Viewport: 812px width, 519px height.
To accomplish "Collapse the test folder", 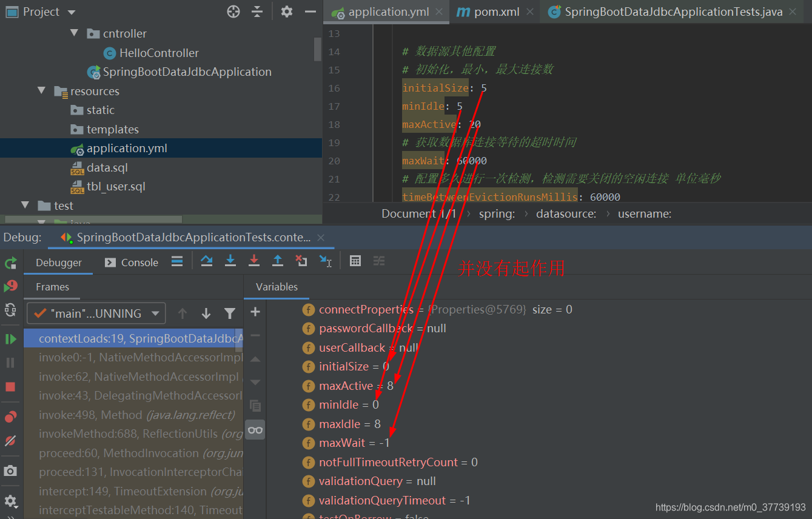I will pyautogui.click(x=25, y=206).
